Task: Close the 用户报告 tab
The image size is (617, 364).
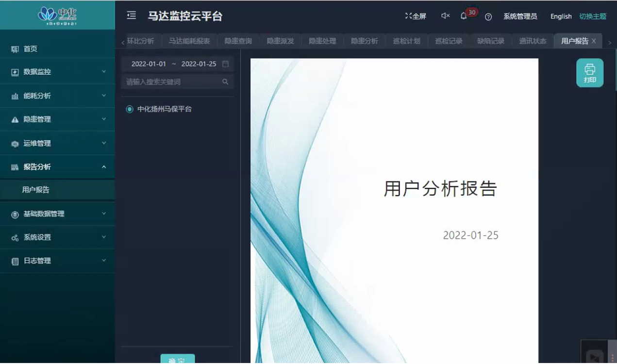Action: coord(594,41)
